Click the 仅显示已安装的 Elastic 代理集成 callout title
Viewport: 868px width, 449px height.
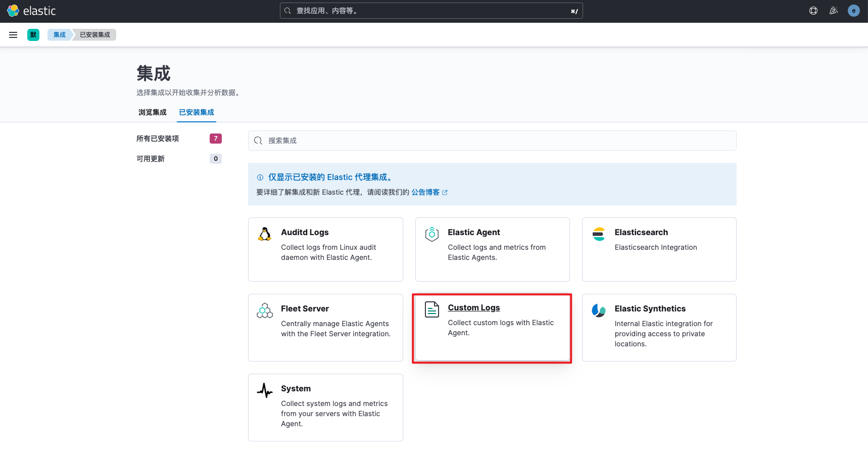331,177
